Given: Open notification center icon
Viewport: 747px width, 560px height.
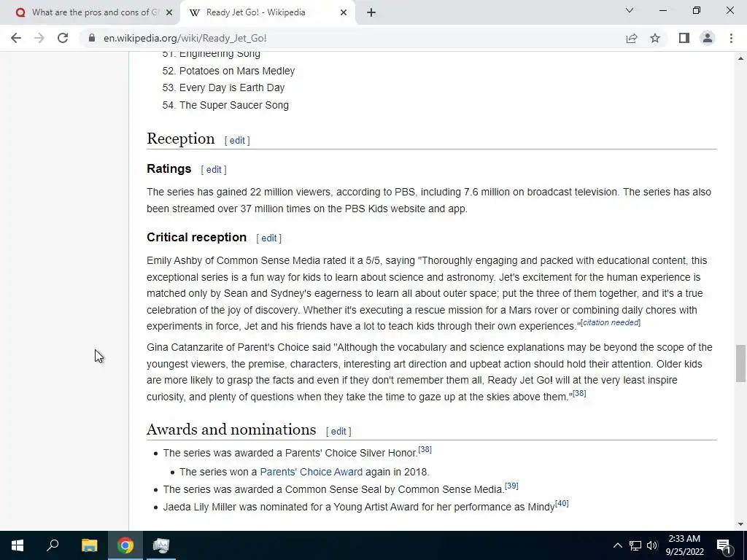Looking at the screenshot, I should click(724, 545).
